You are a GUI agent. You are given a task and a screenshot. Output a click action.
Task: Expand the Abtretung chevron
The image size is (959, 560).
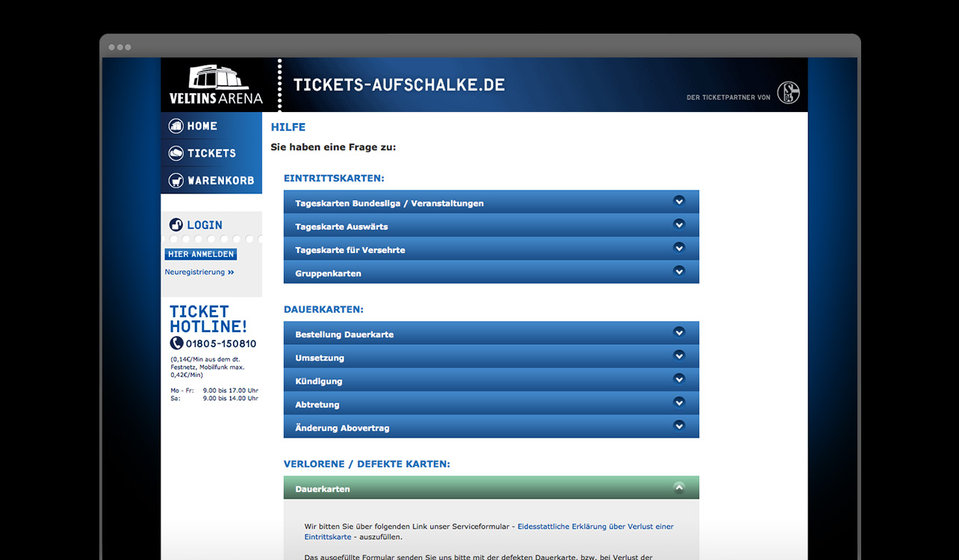[679, 402]
